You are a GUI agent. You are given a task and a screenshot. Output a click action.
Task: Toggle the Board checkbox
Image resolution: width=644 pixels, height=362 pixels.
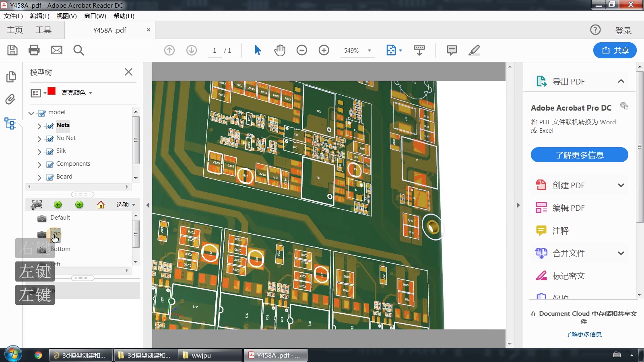pos(50,177)
